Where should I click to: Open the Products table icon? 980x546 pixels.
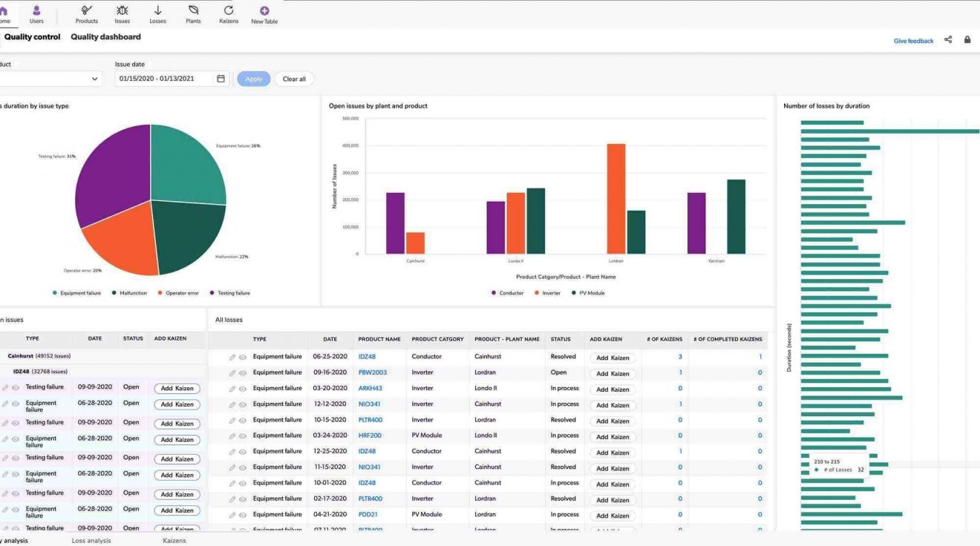click(x=87, y=10)
